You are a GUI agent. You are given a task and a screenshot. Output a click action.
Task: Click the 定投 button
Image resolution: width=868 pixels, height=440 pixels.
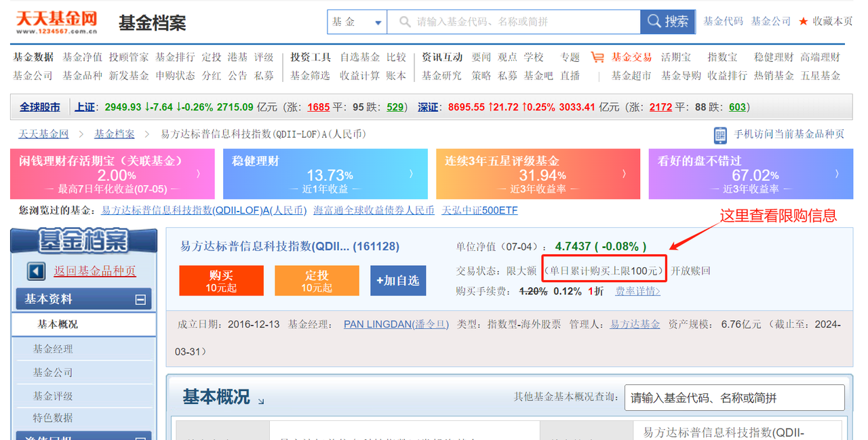(x=317, y=281)
